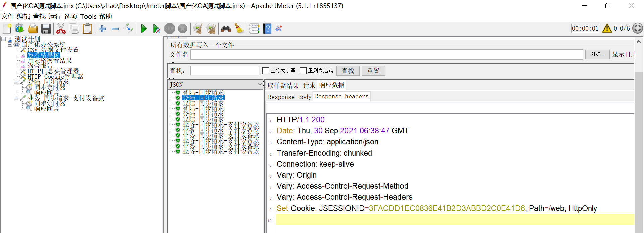Click the 00:00:01 elapsed time display
644x233 pixels.
(585, 28)
